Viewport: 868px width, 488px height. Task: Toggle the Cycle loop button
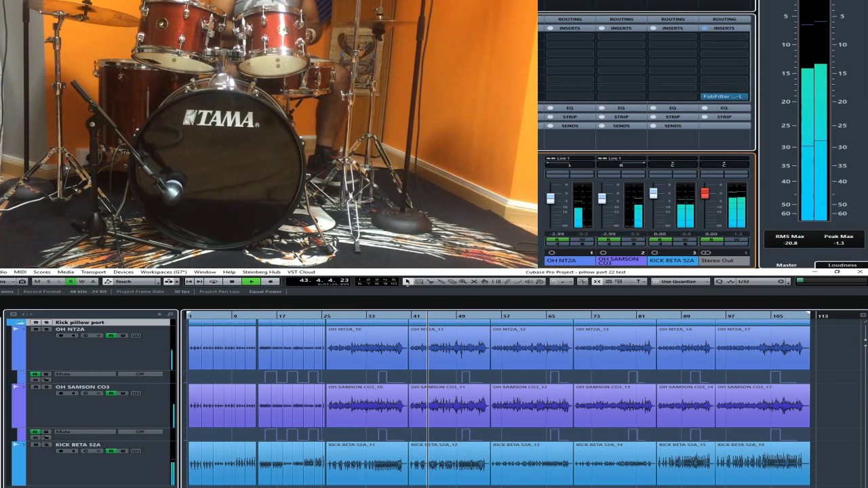[x=213, y=281]
